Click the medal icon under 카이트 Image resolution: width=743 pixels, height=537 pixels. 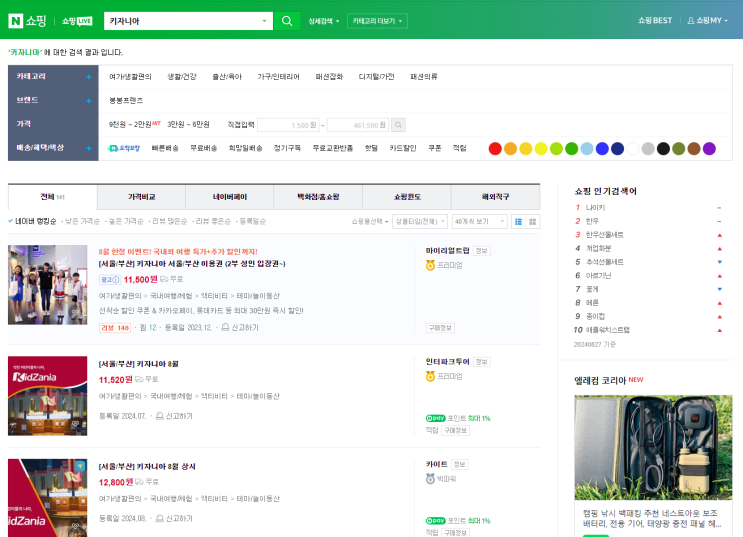click(430, 479)
